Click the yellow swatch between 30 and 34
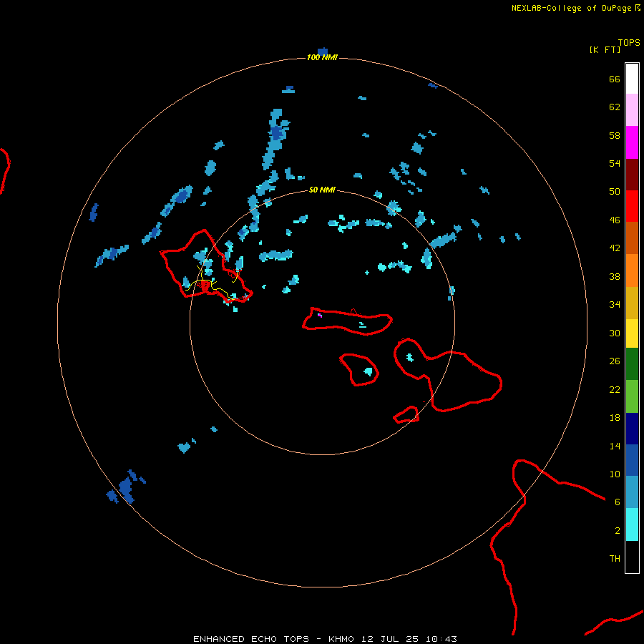This screenshot has height=644, width=644. [x=632, y=333]
